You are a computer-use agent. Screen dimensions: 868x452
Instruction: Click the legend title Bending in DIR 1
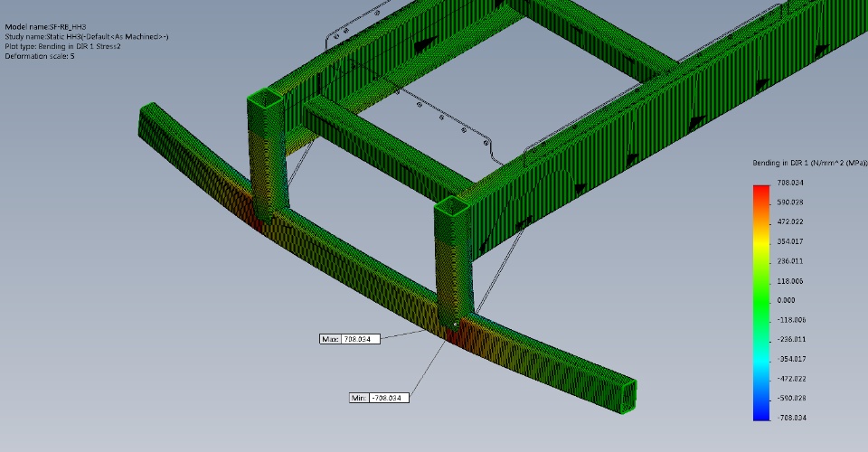pos(810,163)
